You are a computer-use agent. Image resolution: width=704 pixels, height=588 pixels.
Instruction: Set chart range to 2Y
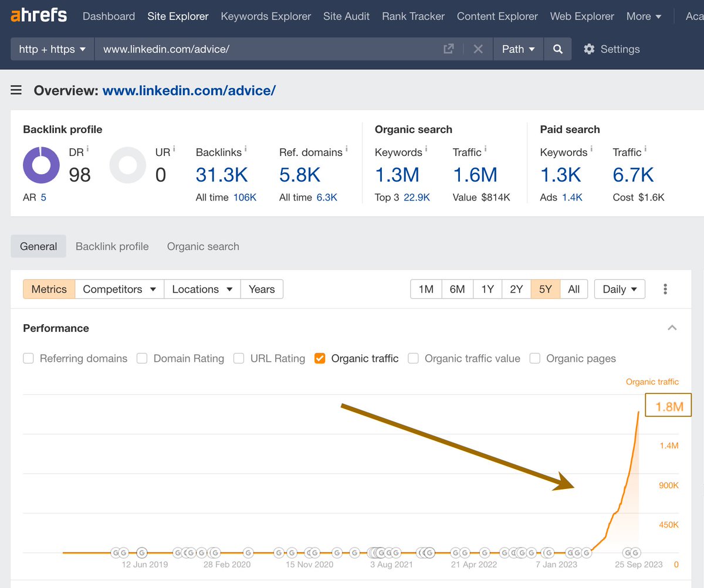click(x=516, y=289)
